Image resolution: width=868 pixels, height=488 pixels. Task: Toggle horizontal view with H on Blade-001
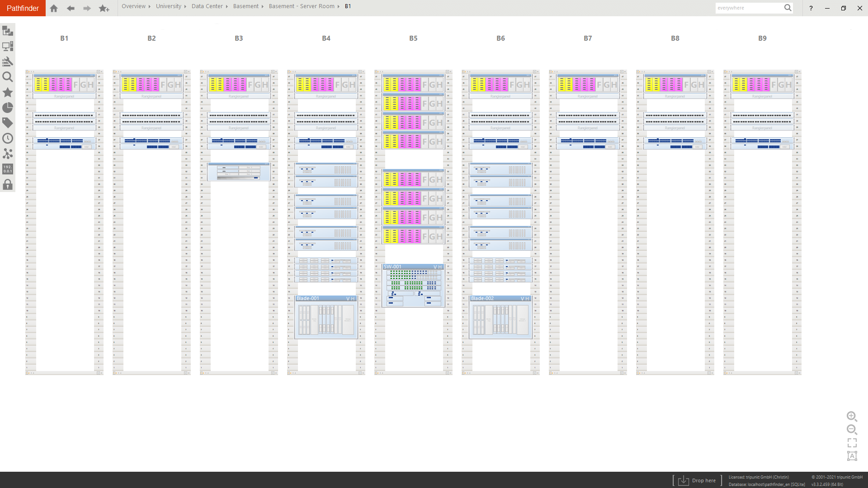coord(352,299)
